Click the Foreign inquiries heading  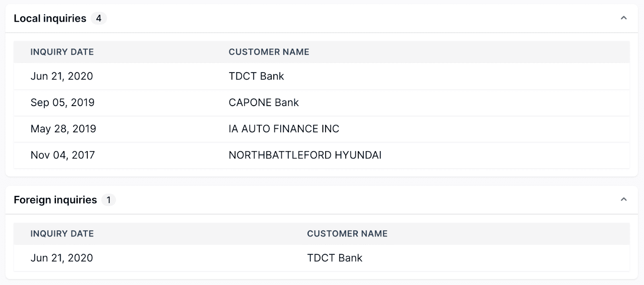(55, 200)
